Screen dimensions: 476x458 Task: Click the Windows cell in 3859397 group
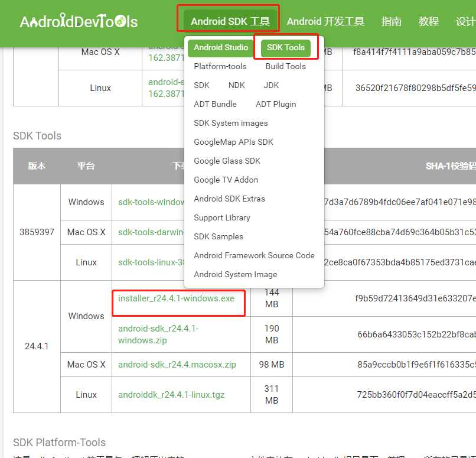(x=86, y=202)
